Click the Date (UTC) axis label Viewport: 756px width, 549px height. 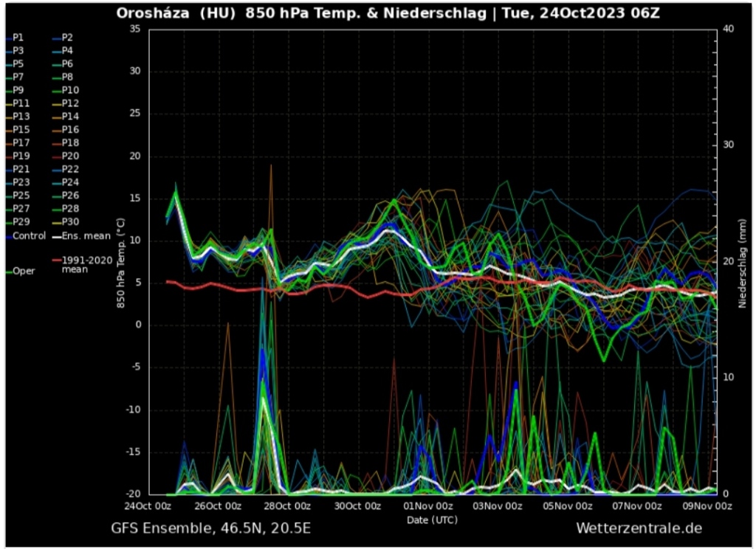coord(432,519)
